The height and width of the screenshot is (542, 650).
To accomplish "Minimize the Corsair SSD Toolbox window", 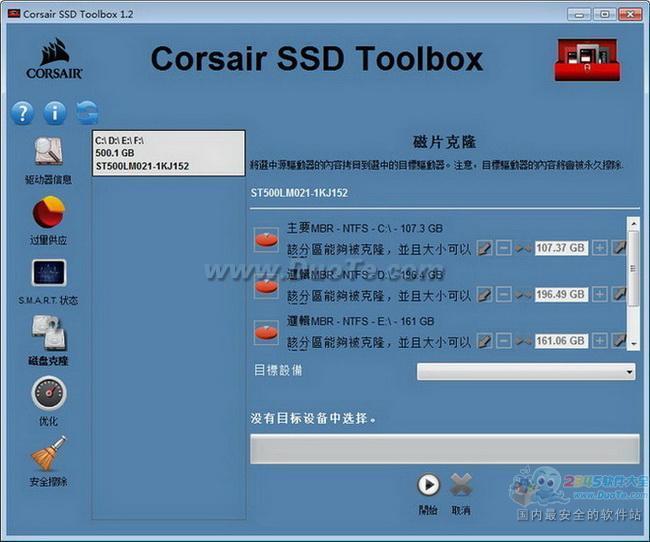I will 579,15.
